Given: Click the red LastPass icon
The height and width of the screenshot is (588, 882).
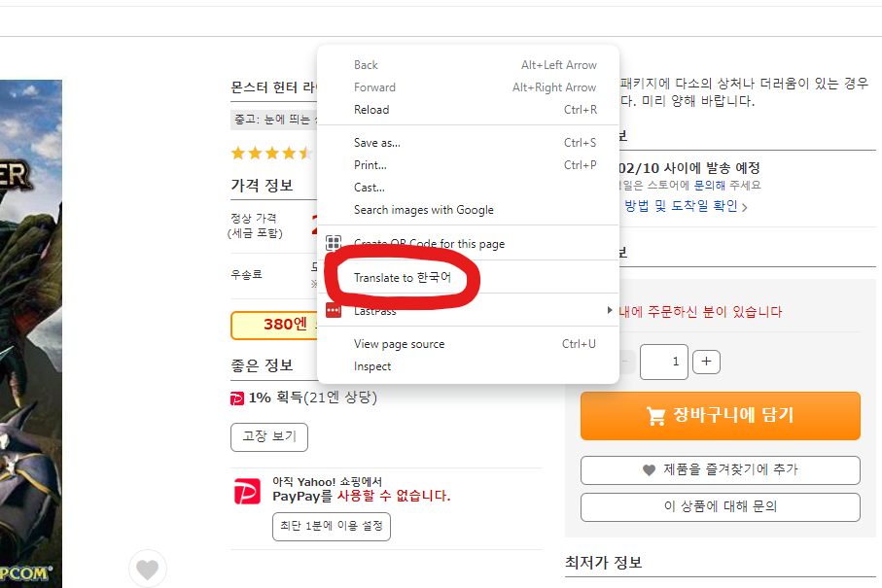Looking at the screenshot, I should click(334, 310).
